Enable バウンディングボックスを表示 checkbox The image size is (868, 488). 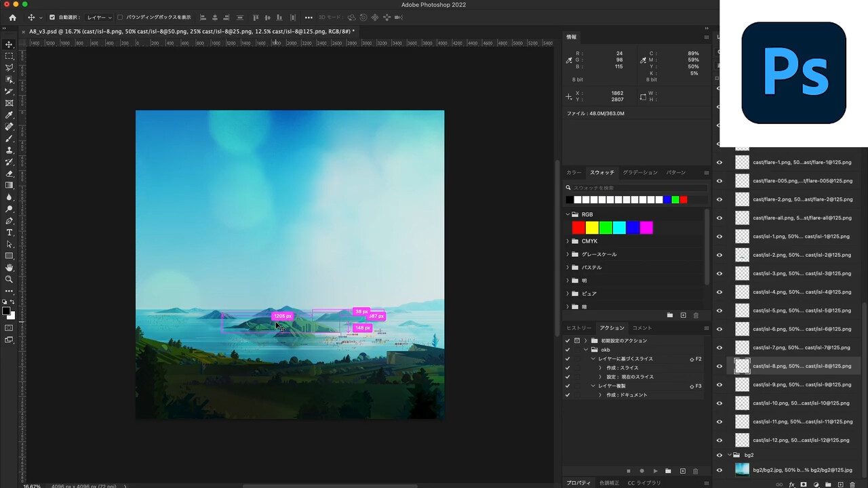pyautogui.click(x=120, y=18)
